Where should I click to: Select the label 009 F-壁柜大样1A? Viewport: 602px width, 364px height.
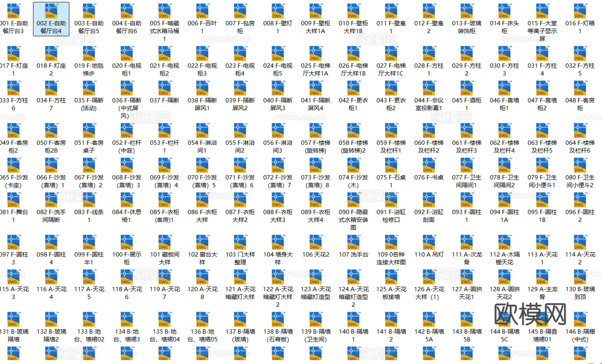(x=316, y=27)
